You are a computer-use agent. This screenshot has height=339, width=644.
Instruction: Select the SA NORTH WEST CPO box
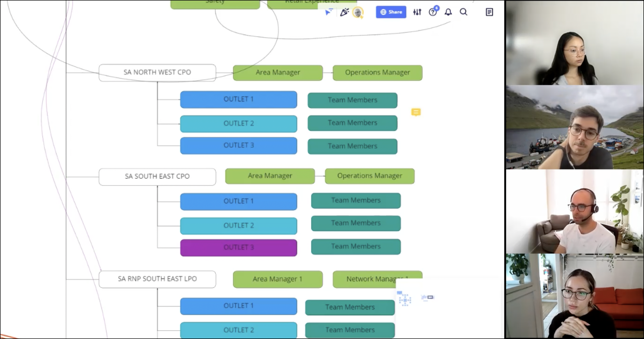click(x=157, y=72)
